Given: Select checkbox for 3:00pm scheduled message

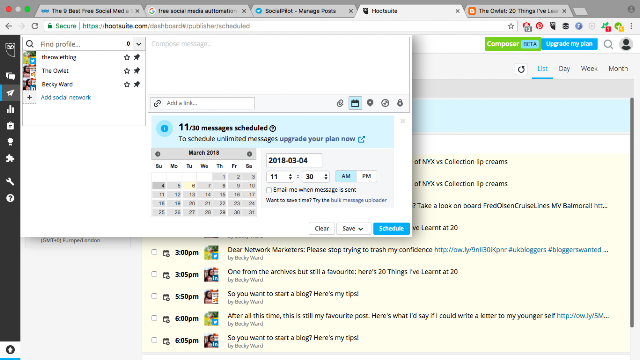Looking at the screenshot, I should [x=154, y=252].
